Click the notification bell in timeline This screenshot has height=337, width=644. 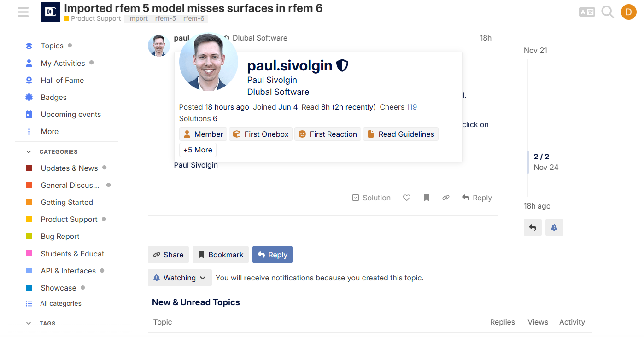click(554, 227)
